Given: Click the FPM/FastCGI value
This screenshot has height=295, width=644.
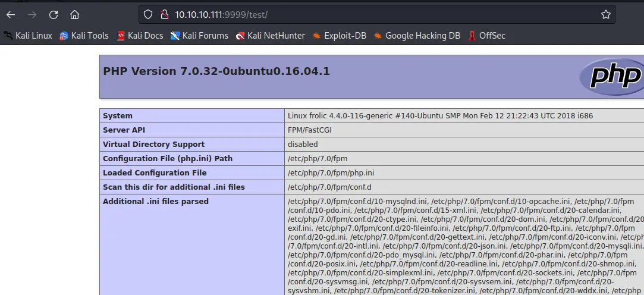Looking at the screenshot, I should click(x=310, y=130).
